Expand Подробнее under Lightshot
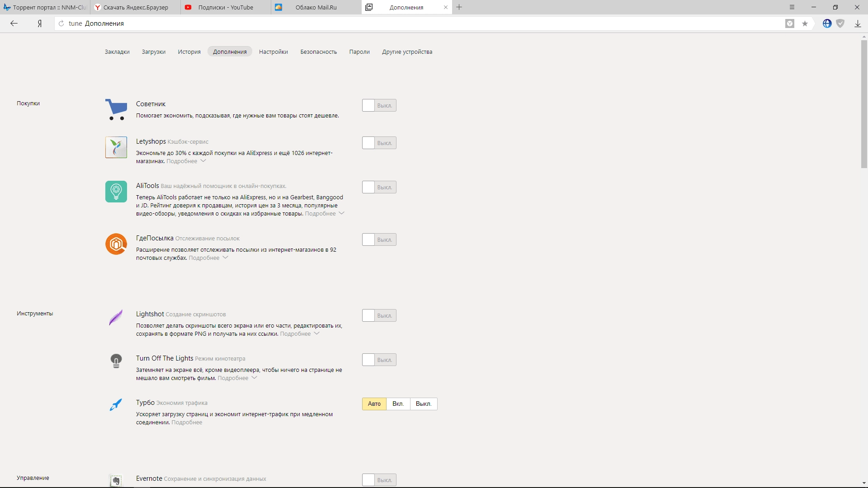 pyautogui.click(x=300, y=334)
